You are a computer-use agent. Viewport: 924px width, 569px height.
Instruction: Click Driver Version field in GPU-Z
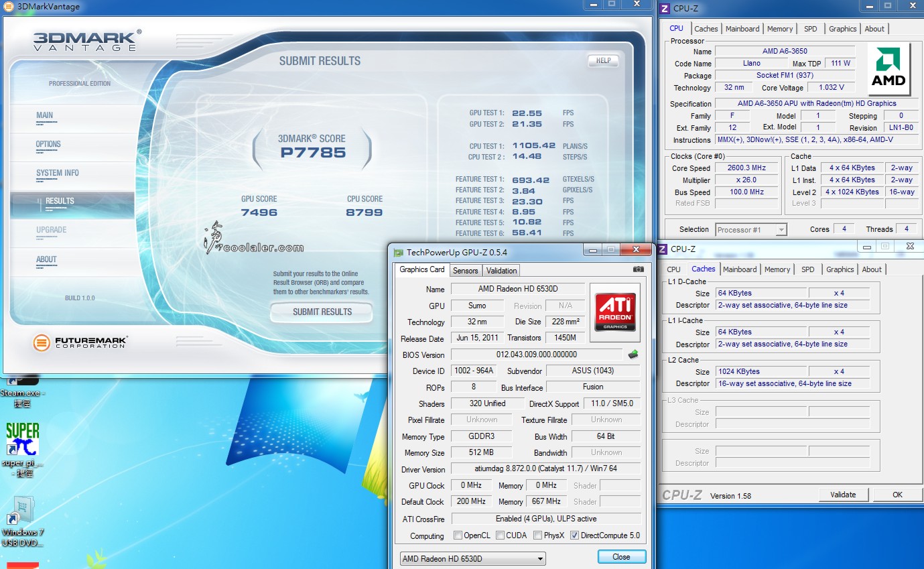tap(545, 469)
